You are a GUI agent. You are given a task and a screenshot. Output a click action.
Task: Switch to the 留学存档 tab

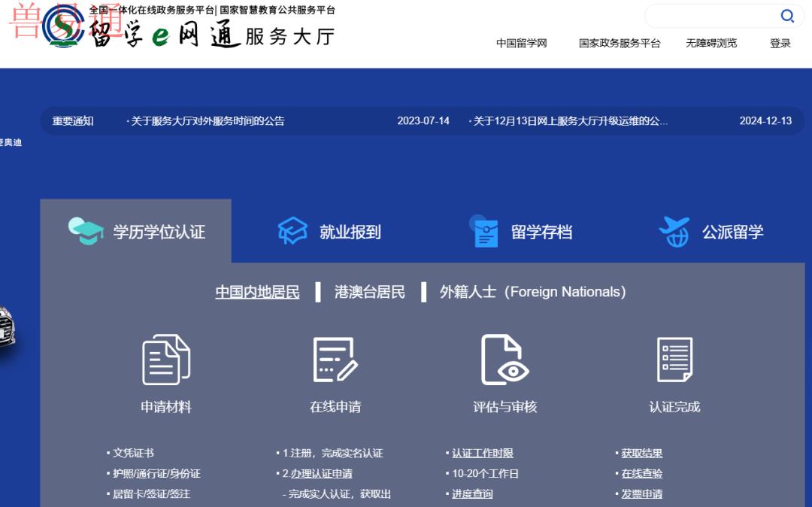coord(541,232)
